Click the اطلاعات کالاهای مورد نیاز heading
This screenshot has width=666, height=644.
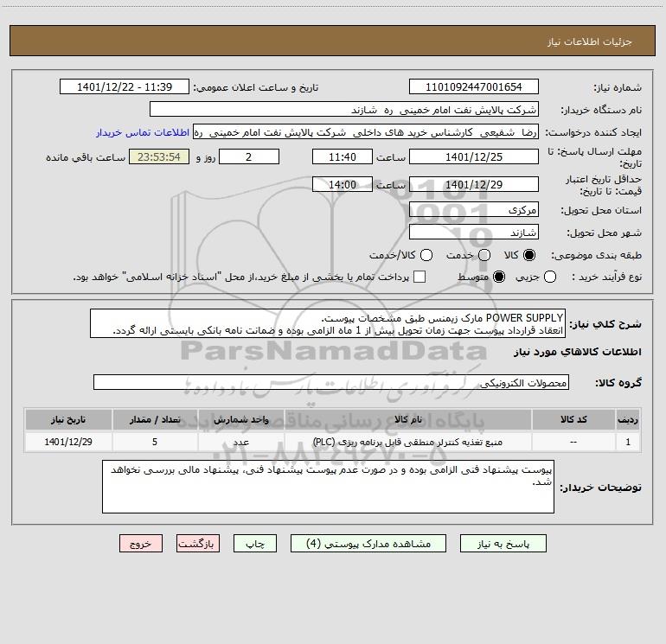[x=578, y=352]
